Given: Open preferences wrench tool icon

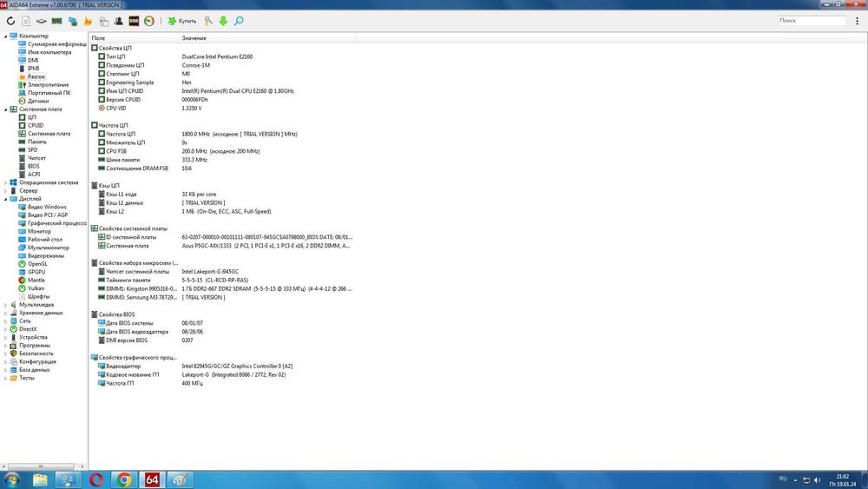Looking at the screenshot, I should click(x=208, y=21).
